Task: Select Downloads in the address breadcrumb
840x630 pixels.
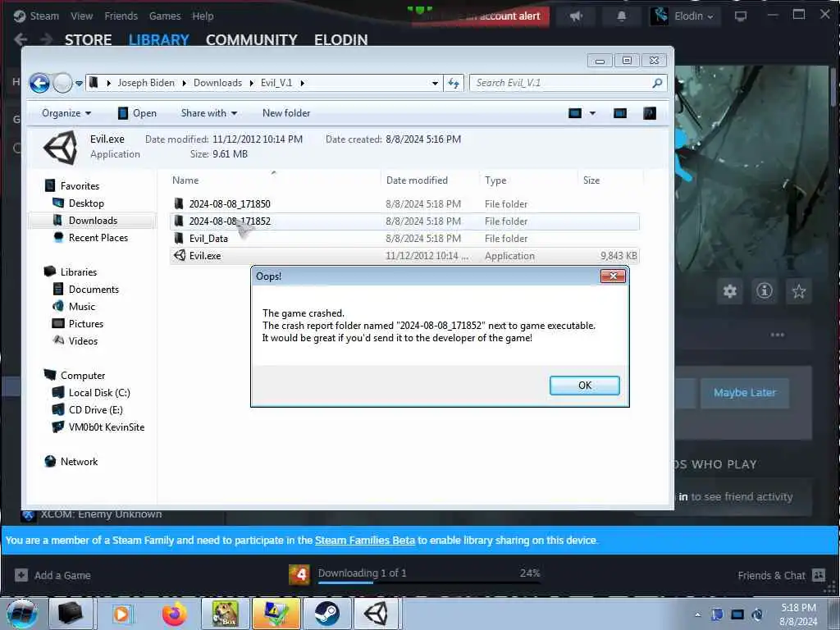Action: click(x=217, y=83)
